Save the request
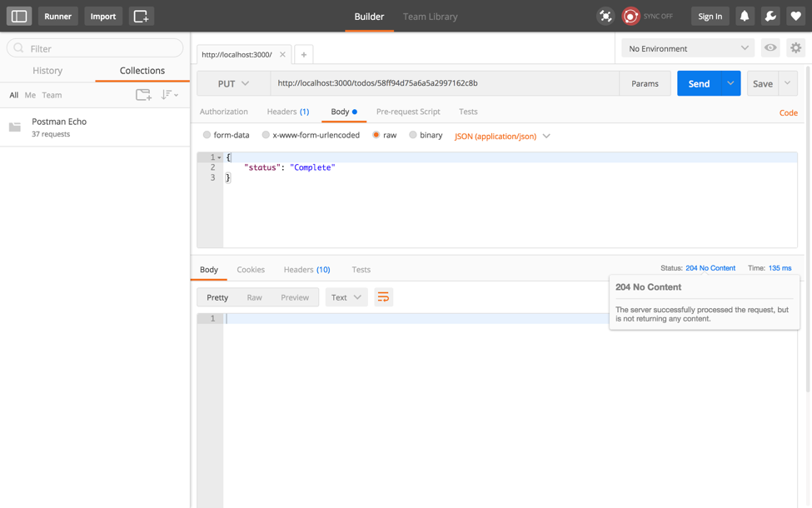 click(x=763, y=83)
